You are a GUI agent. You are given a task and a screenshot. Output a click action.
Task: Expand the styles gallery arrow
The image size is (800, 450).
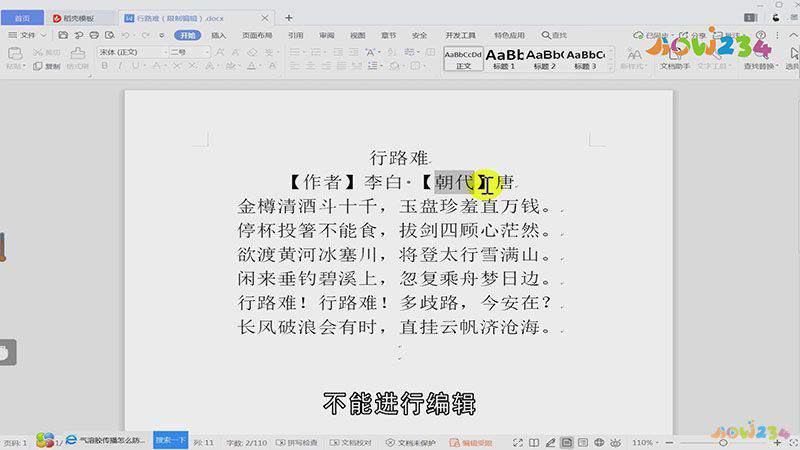(x=611, y=67)
